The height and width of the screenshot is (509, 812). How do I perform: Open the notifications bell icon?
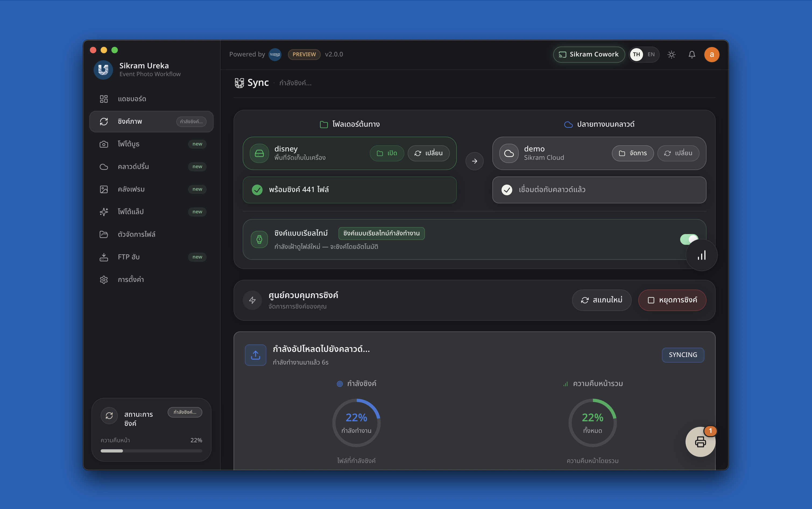coord(691,55)
